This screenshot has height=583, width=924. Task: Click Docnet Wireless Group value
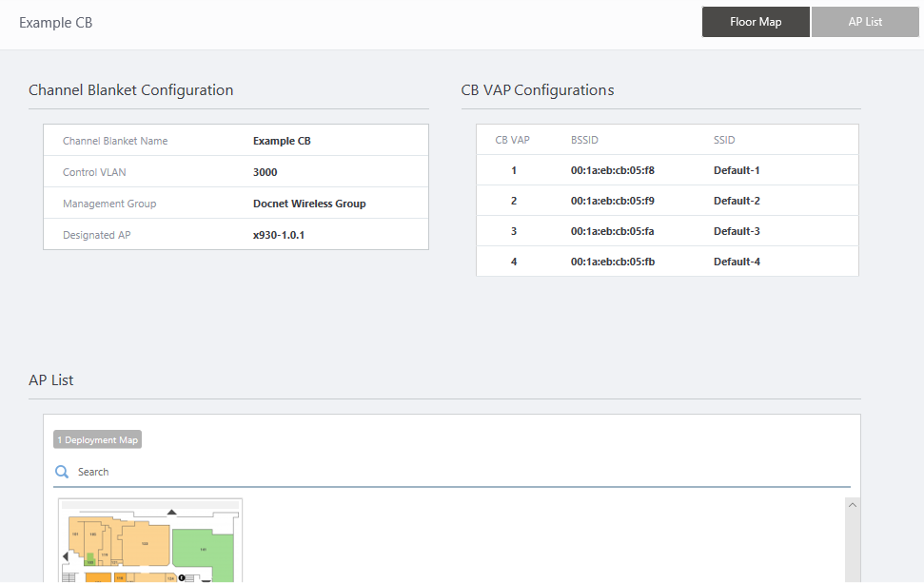(x=309, y=204)
